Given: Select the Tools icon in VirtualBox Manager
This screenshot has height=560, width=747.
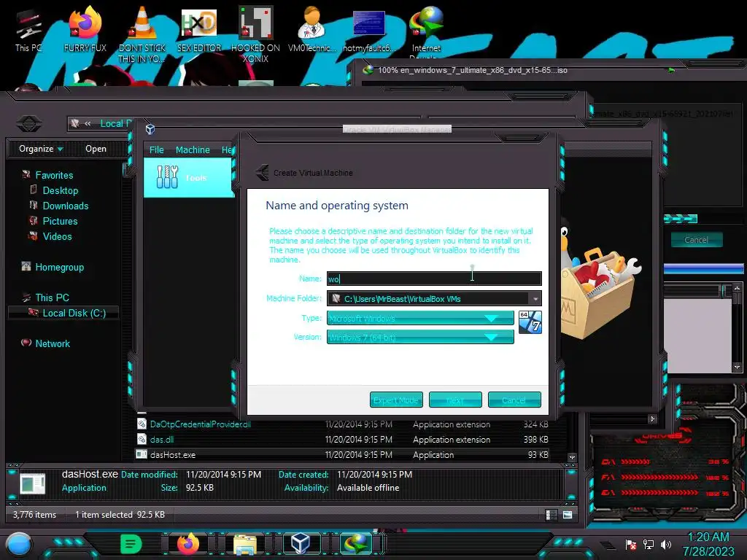Looking at the screenshot, I should pos(167,177).
